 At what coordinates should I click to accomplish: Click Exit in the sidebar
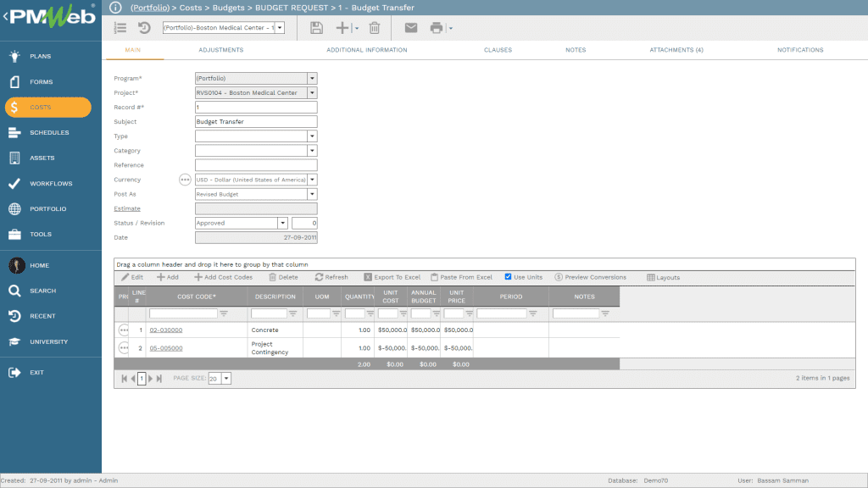50,373
